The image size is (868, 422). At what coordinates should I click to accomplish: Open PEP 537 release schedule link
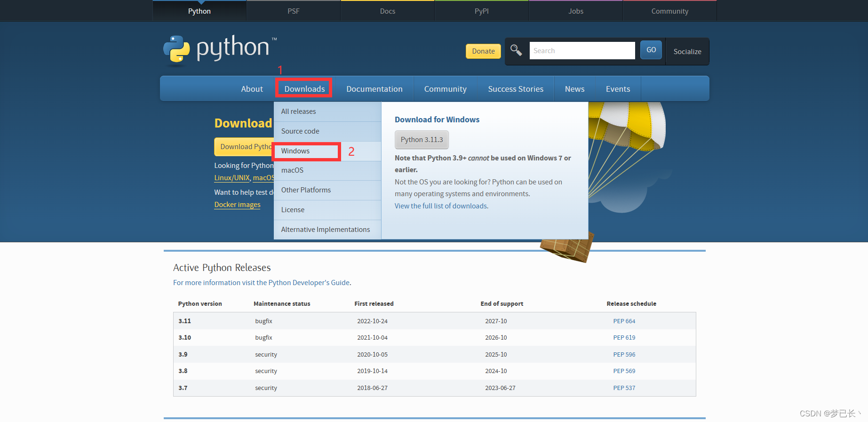point(624,388)
